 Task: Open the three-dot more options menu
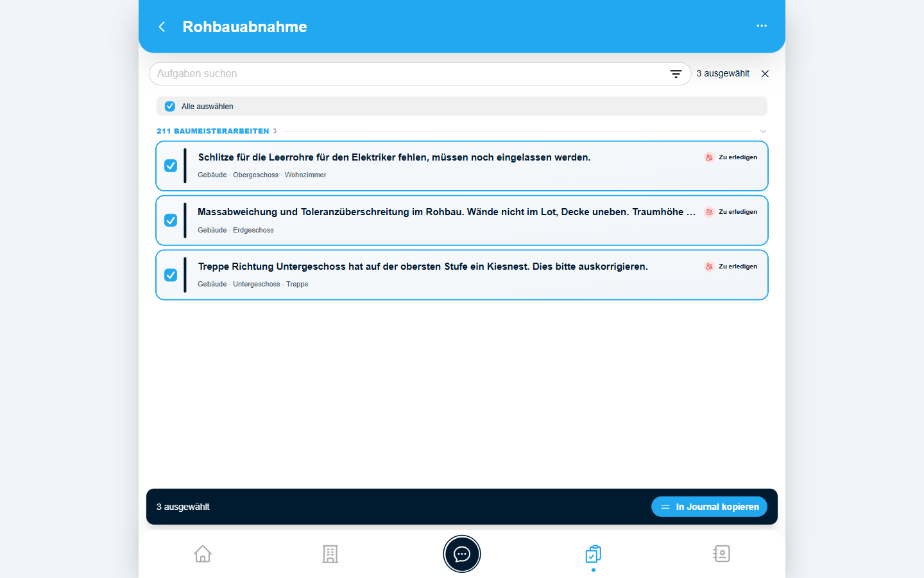[x=762, y=26]
